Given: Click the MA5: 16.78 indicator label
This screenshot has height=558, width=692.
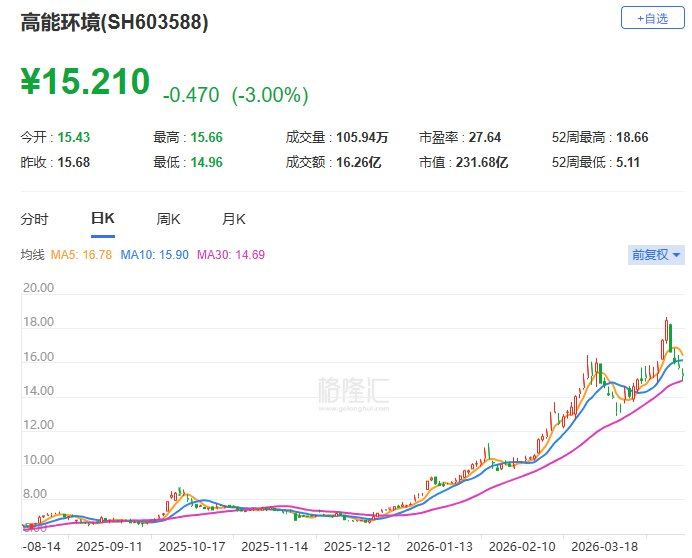Looking at the screenshot, I should tap(81, 255).
